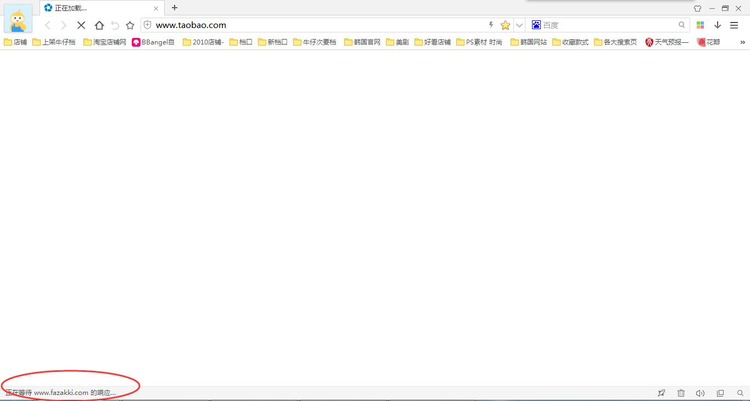This screenshot has width=750, height=401.
Task: Open the 各大搜索页 bookmark folder
Action: coord(616,42)
